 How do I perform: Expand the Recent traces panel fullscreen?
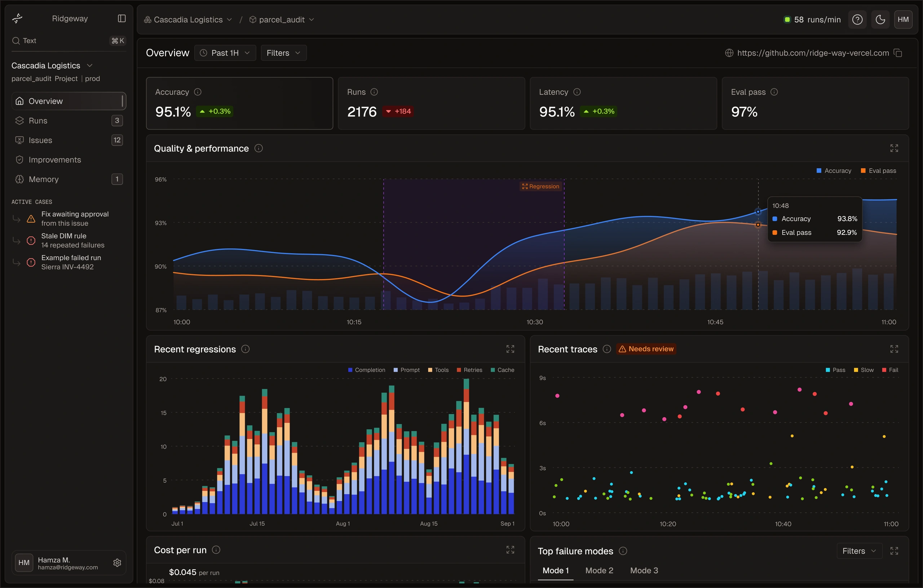pos(894,349)
